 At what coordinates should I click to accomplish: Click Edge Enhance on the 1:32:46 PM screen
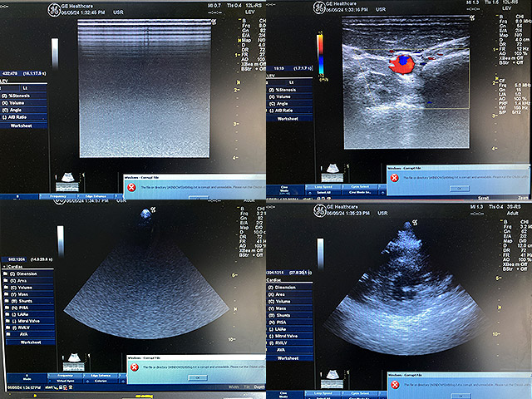pyautogui.click(x=98, y=196)
